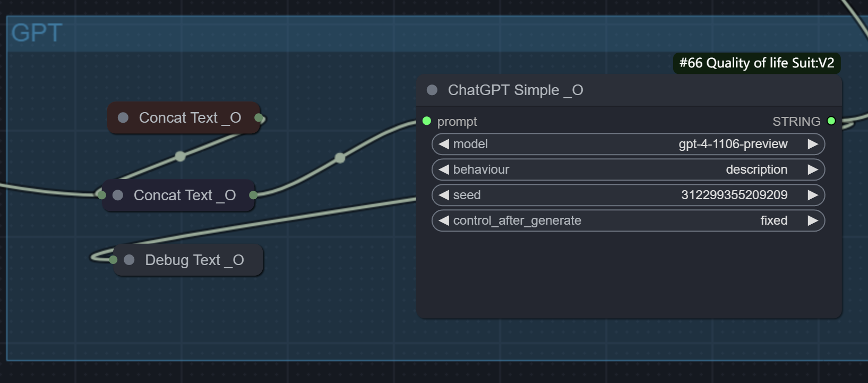The width and height of the screenshot is (868, 383).
Task: Click input port of purple Concat Text node
Action: coord(102,195)
